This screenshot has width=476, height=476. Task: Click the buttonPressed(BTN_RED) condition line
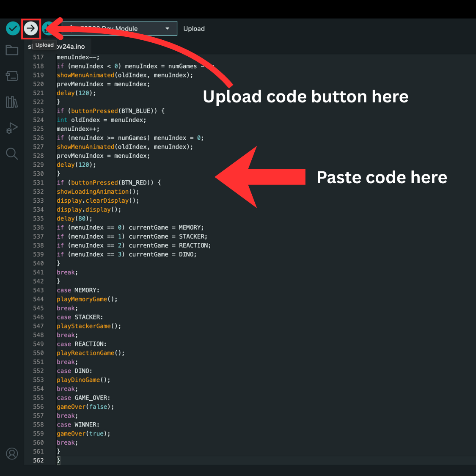pos(109,183)
